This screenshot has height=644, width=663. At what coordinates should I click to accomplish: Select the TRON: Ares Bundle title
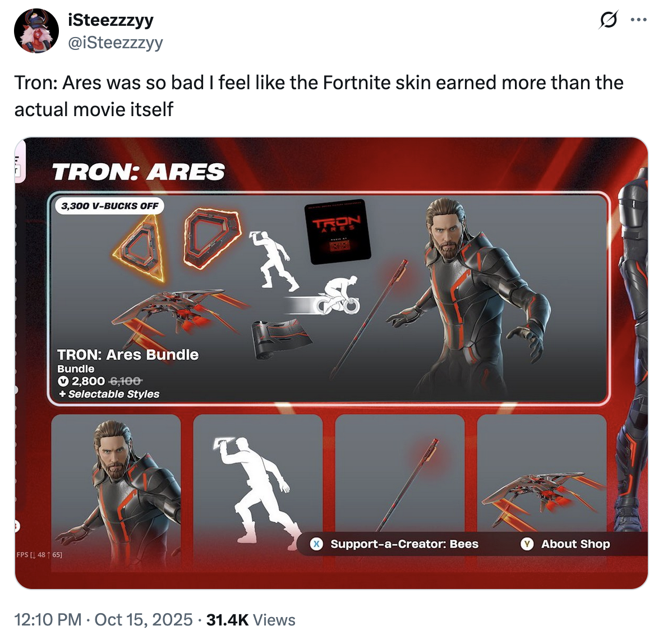(x=128, y=355)
